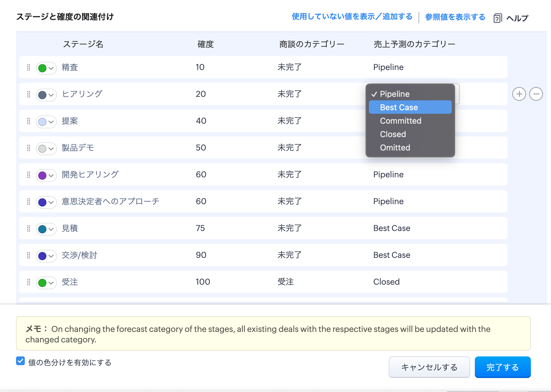This screenshot has width=551, height=392.
Task: Open the color dropdown for 精査
Action: click(x=46, y=68)
